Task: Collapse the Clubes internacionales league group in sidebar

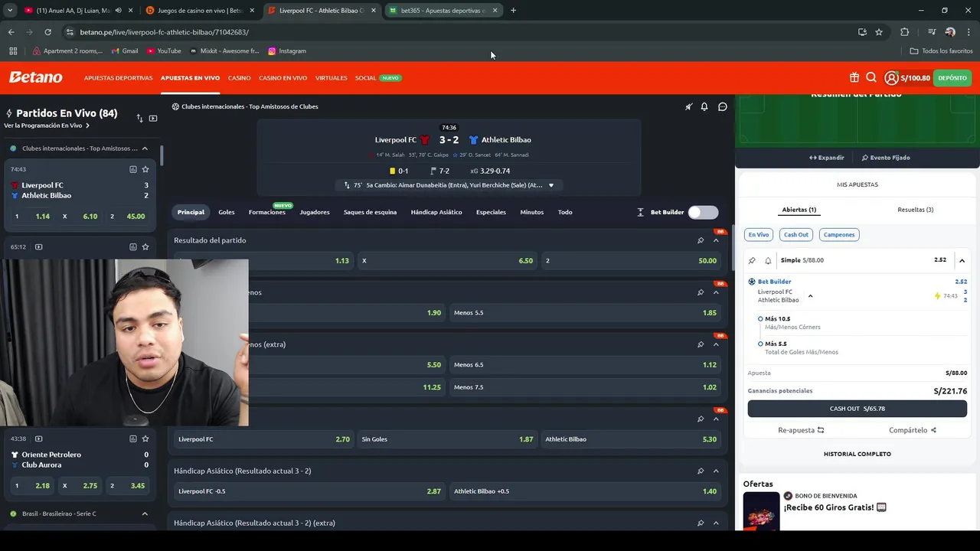Action: point(145,148)
